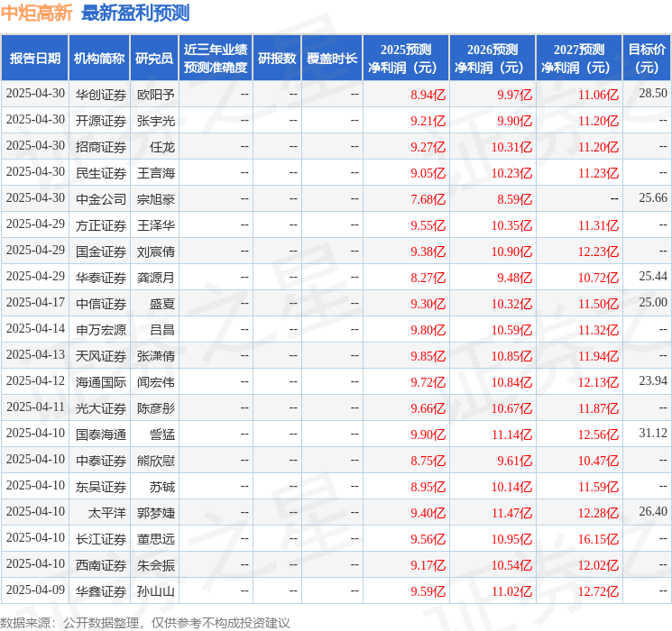Select the 覆盖时长 column header
The width and height of the screenshot is (672, 631).
(x=332, y=59)
